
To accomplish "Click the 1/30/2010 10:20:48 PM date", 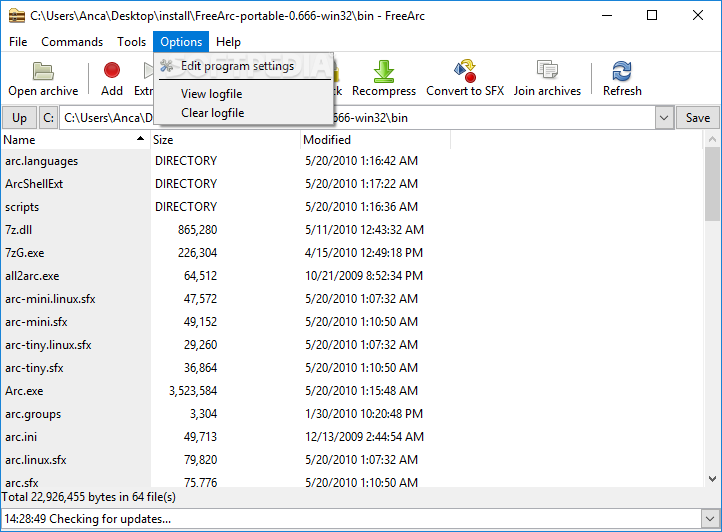I will [364, 414].
